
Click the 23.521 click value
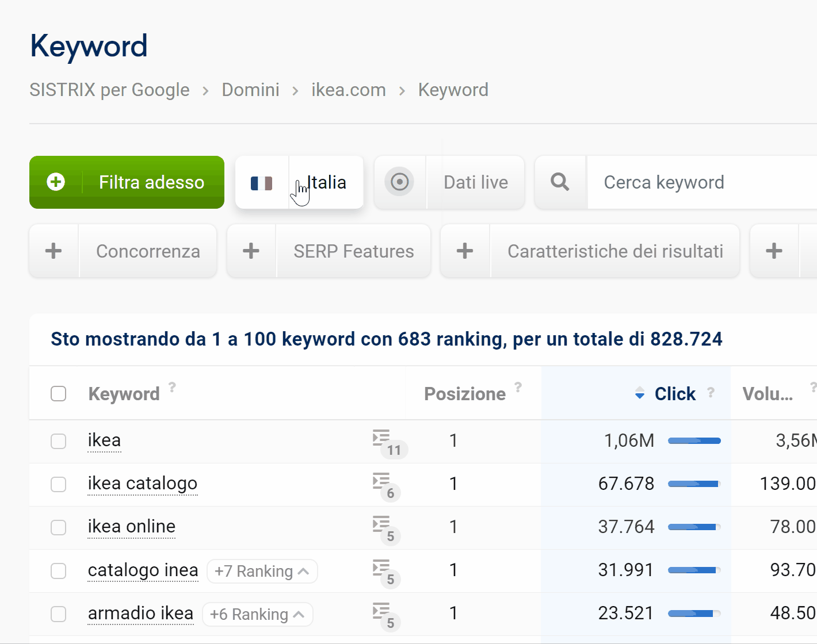[626, 613]
